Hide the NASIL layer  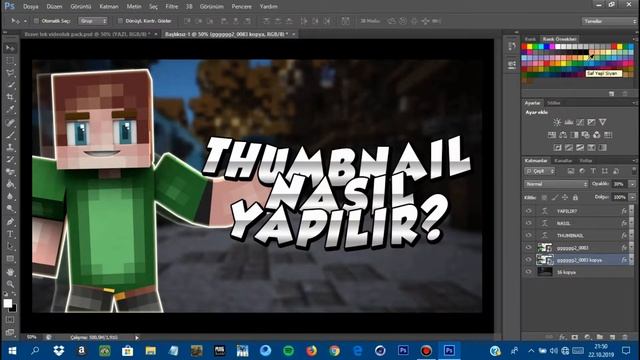click(x=529, y=223)
